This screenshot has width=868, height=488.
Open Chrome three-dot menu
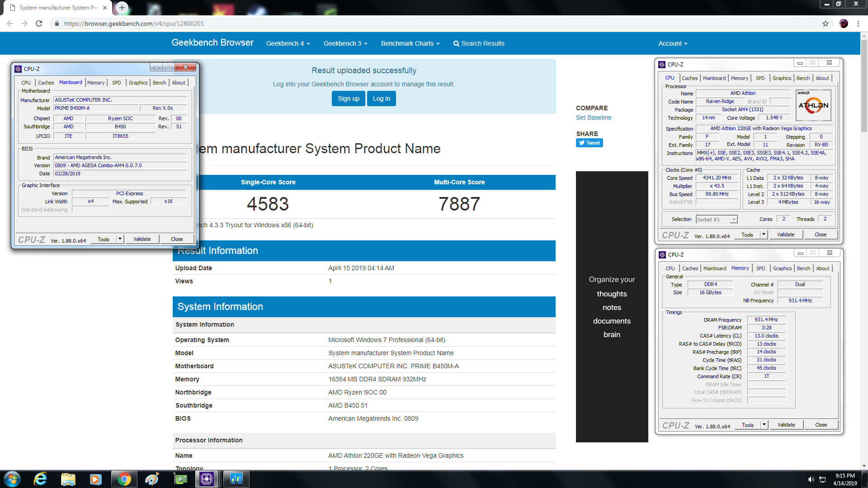858,23
